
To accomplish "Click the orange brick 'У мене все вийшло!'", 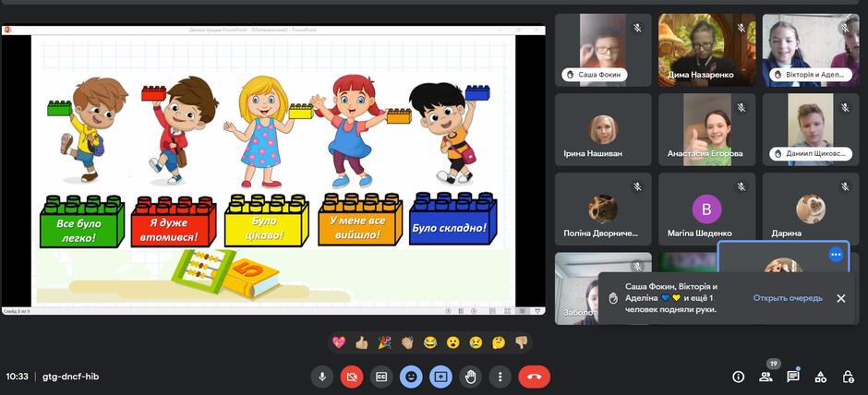I will tap(360, 219).
